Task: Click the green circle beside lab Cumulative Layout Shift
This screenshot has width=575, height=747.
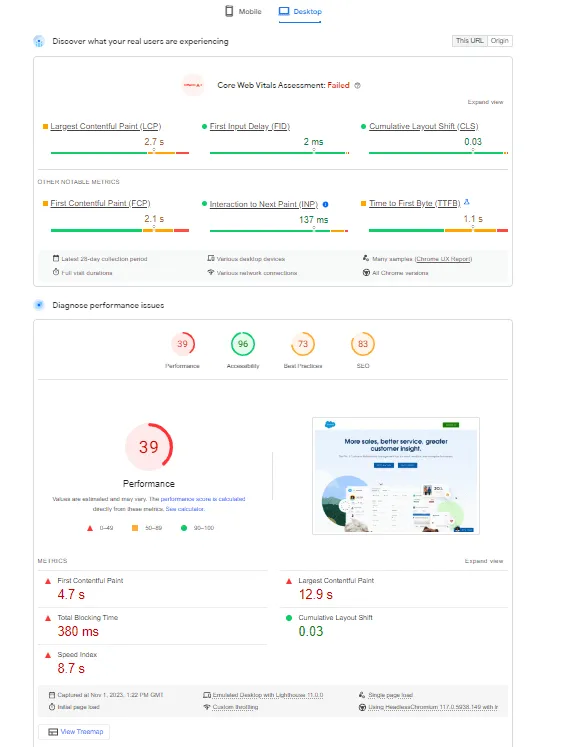Action: (x=289, y=618)
